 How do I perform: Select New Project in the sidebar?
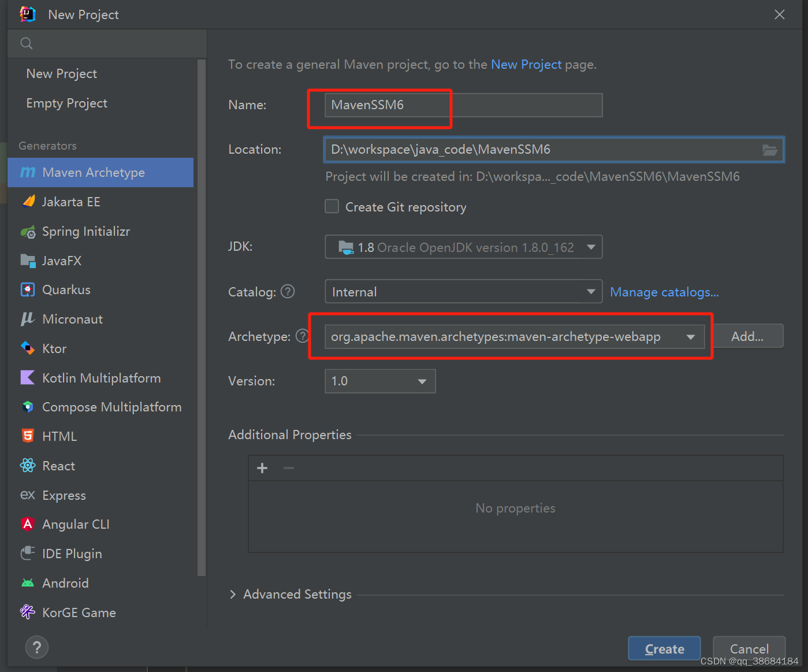tap(62, 74)
